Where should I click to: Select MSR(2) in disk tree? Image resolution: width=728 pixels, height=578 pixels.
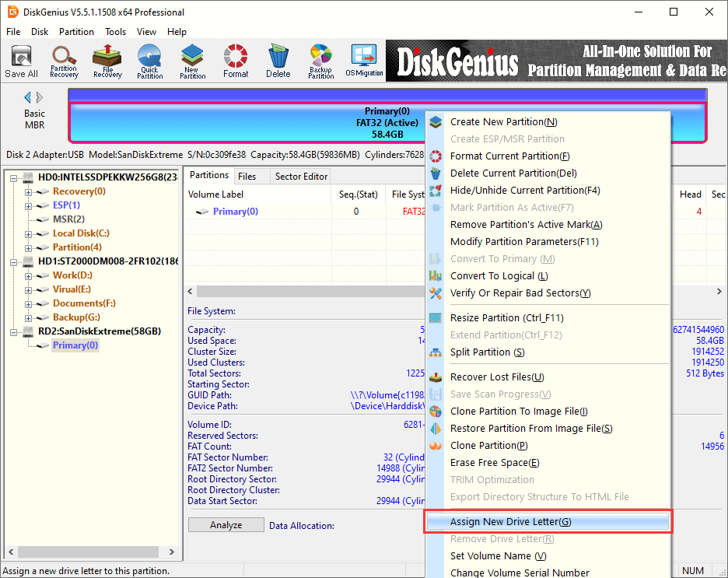pyautogui.click(x=68, y=219)
